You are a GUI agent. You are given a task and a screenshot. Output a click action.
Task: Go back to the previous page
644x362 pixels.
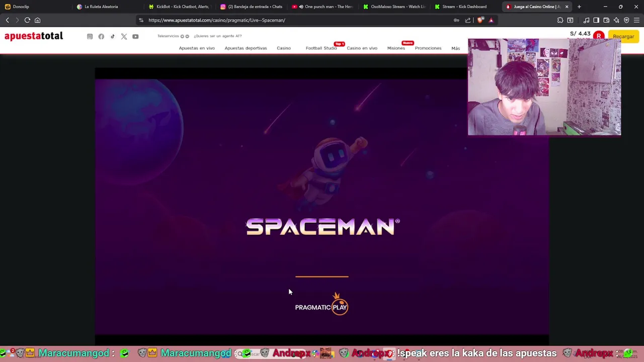point(7,20)
